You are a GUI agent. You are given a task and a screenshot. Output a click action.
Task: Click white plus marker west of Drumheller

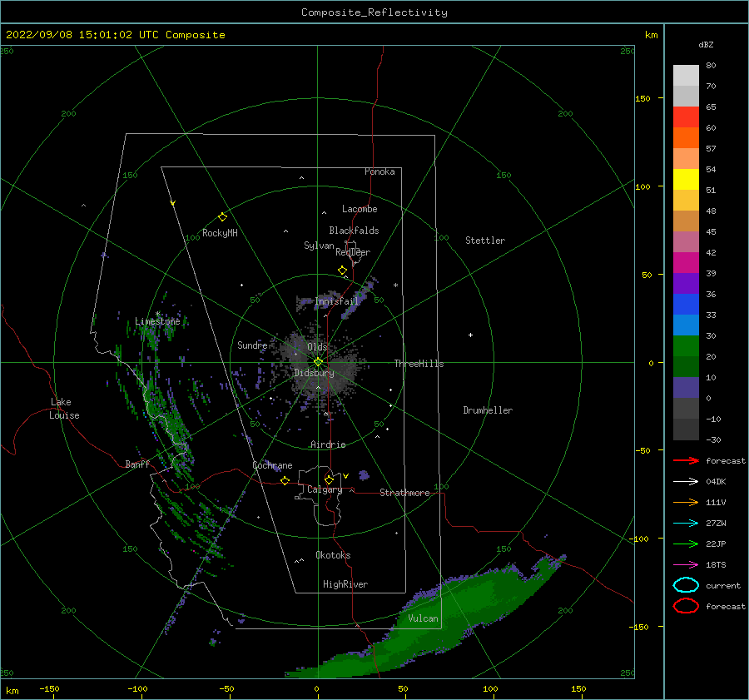[x=470, y=335]
